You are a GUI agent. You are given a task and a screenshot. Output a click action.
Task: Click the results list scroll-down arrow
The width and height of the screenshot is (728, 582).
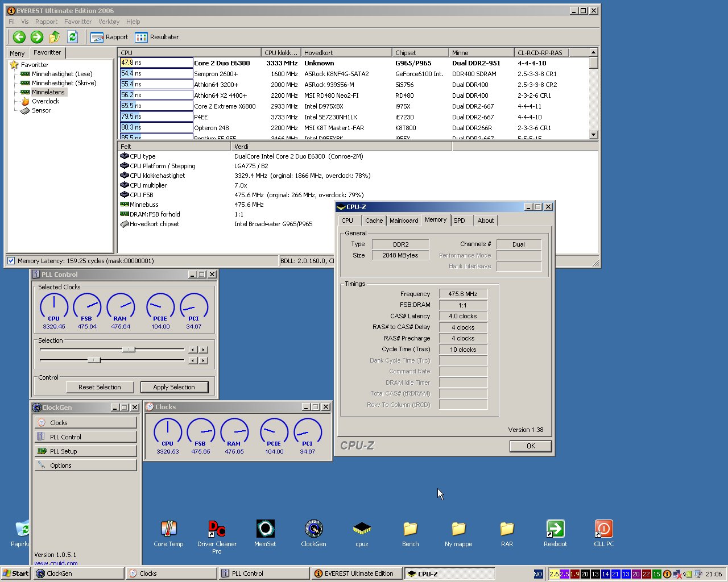(x=594, y=135)
